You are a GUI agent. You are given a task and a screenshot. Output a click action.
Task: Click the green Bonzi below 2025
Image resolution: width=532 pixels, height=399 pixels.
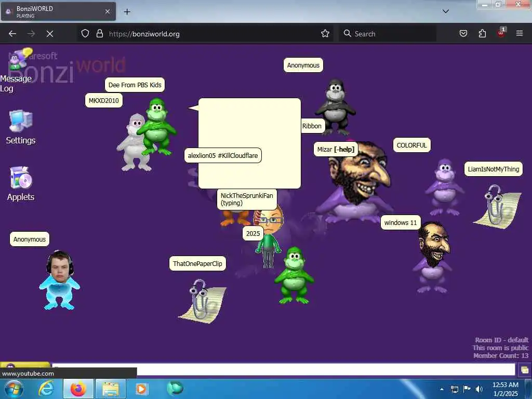[294, 275]
